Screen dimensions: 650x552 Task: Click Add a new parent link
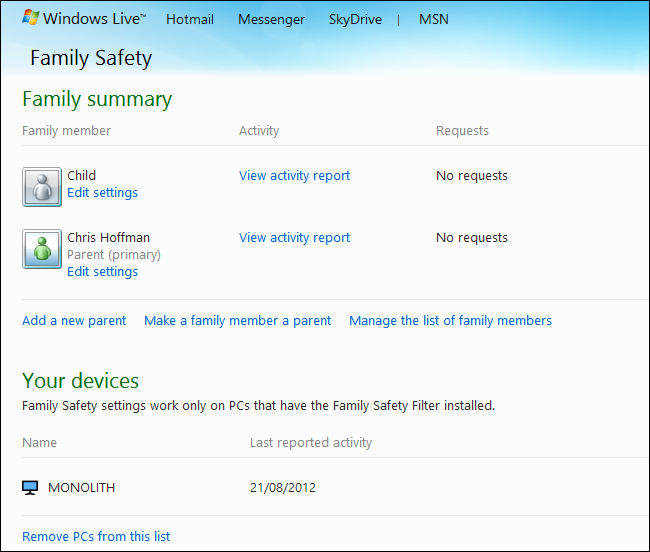pyautogui.click(x=74, y=320)
